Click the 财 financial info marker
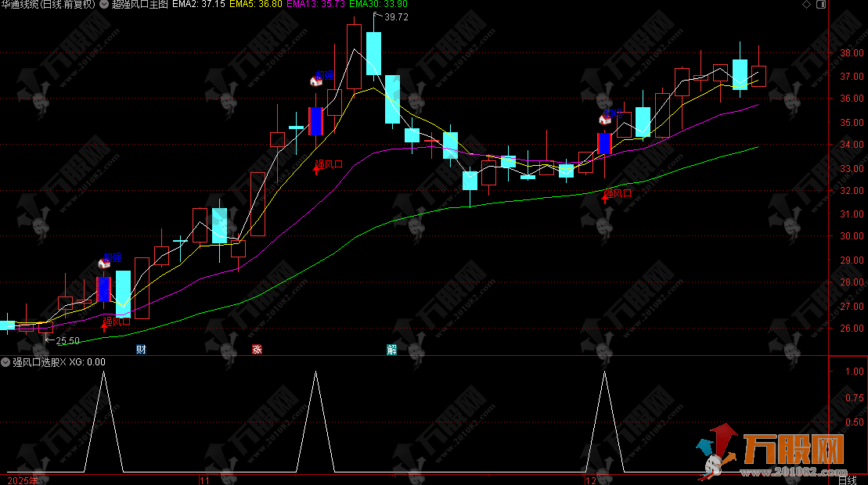The image size is (868, 485). point(141,350)
